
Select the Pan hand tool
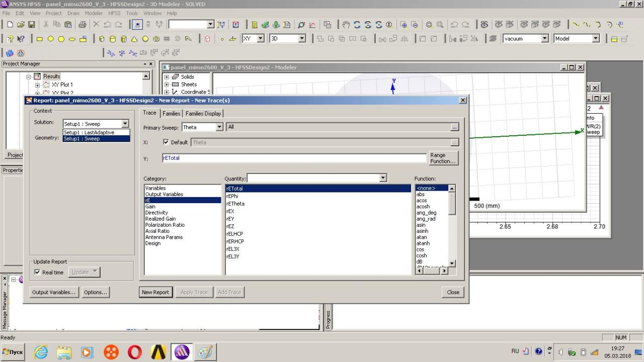tap(346, 24)
